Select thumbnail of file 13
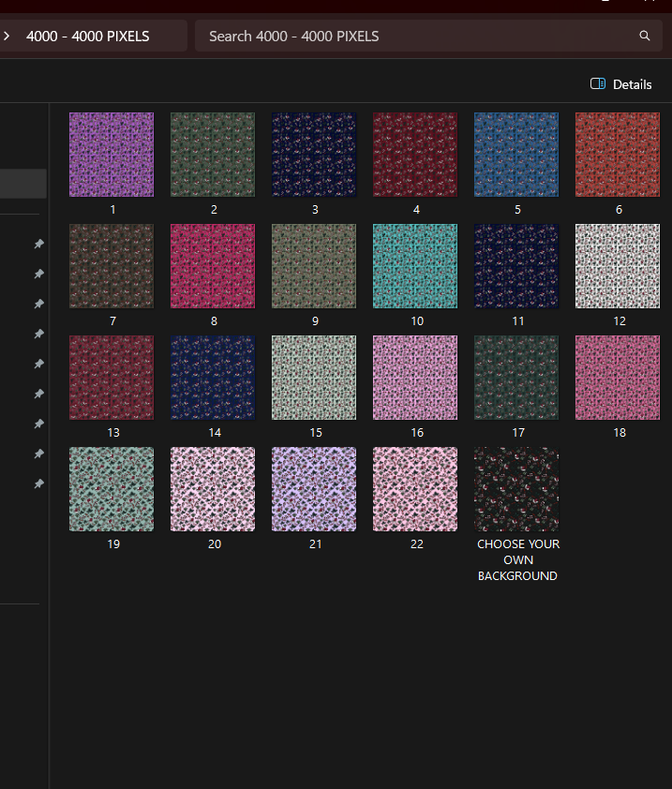The width and height of the screenshot is (672, 789). pos(112,378)
